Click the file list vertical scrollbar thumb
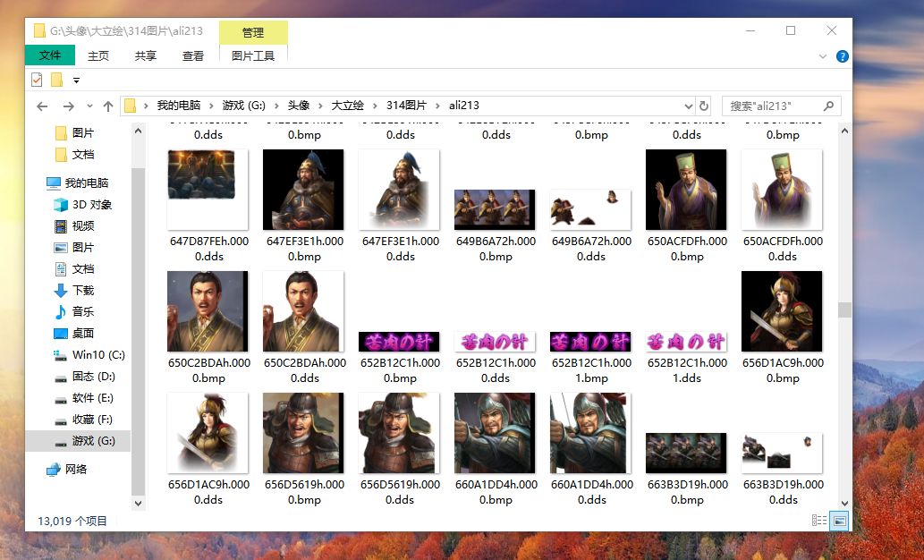This screenshot has height=560, width=924. coord(844,310)
